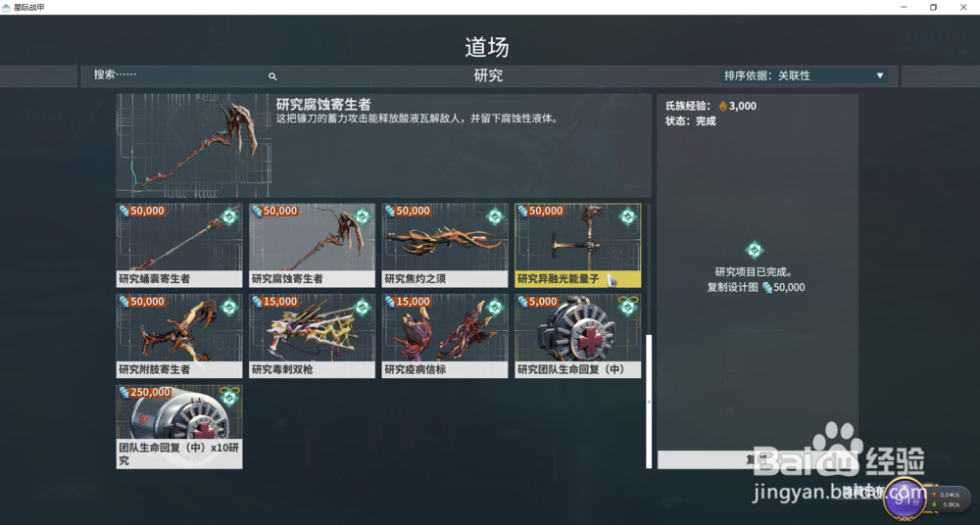Select the 研究腐蚀寄生者 research tile
The height and width of the screenshot is (525, 980).
pyautogui.click(x=312, y=245)
